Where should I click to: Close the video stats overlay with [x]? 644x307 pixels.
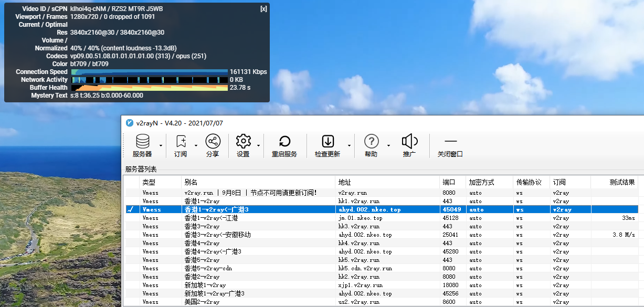pyautogui.click(x=263, y=9)
